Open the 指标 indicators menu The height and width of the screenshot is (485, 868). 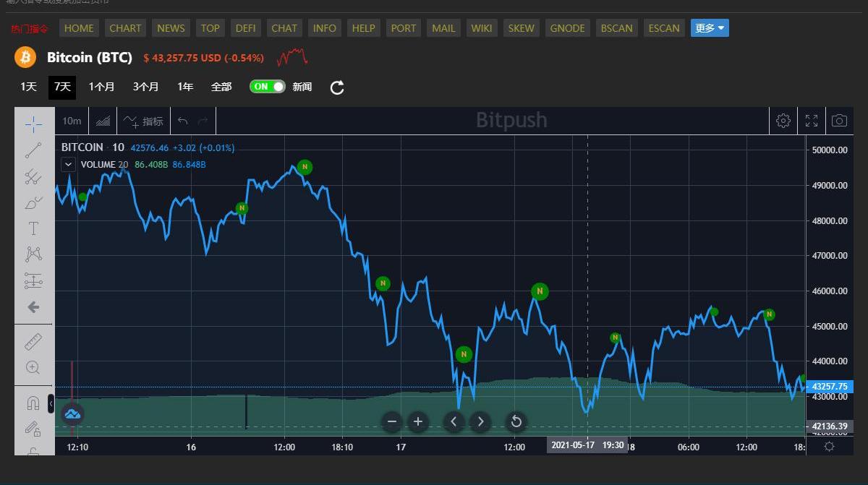tap(143, 121)
